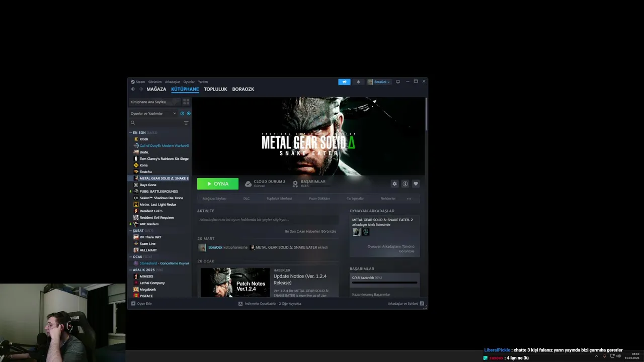This screenshot has width=644, height=362.
Task: Click Oynayan Arkadaşların Tümünü Görüntüle
Action: click(391, 249)
